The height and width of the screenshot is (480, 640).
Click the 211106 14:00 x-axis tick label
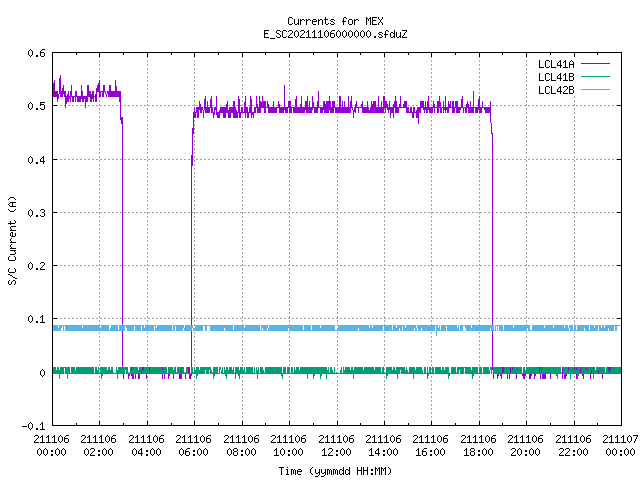pos(383,445)
